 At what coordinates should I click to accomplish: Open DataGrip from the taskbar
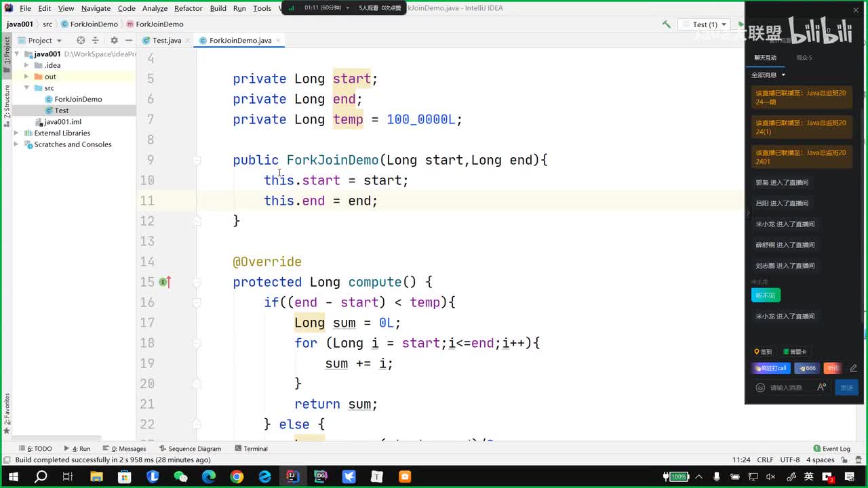[321, 476]
